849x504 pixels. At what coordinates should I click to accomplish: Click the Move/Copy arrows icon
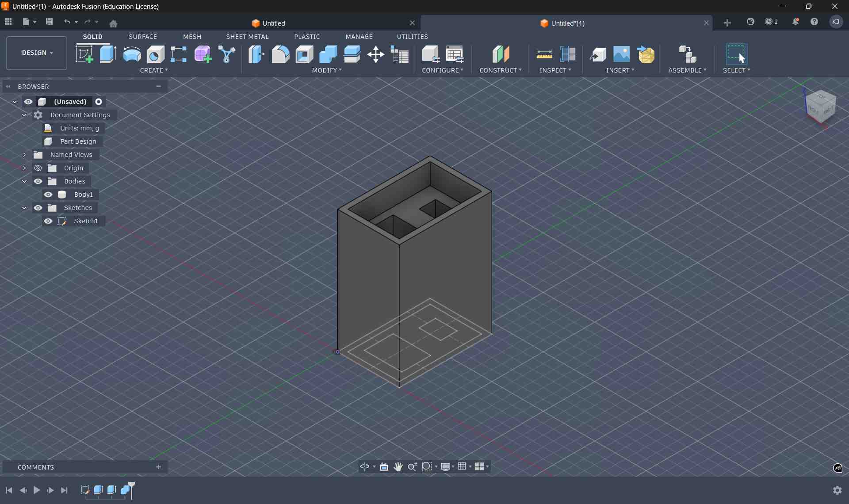pyautogui.click(x=375, y=54)
